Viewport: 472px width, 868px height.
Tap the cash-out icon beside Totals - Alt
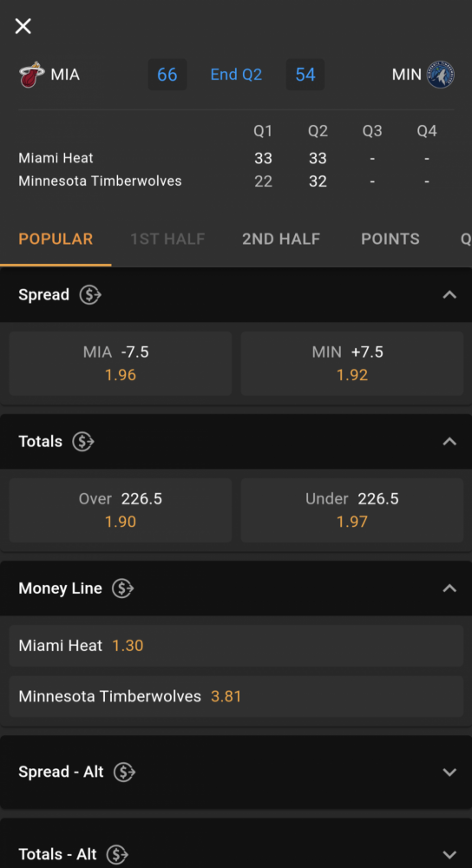pyautogui.click(x=117, y=854)
